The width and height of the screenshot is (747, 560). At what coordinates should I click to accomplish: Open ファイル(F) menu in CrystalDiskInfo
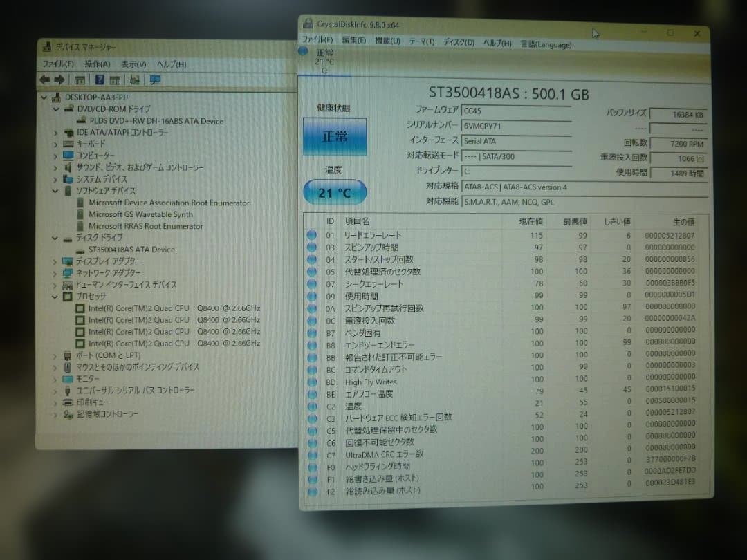(317, 40)
